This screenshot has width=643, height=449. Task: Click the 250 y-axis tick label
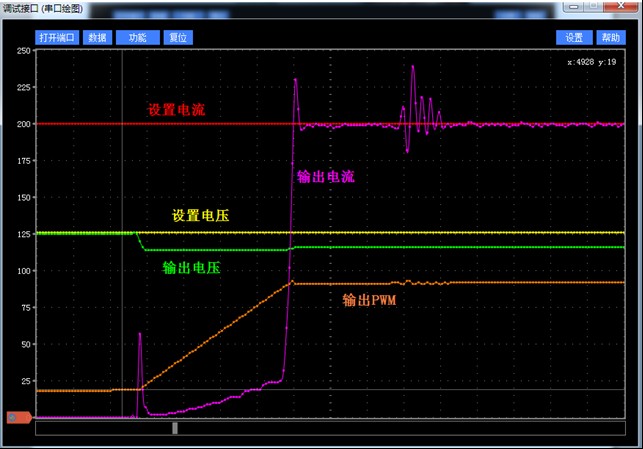click(x=24, y=51)
